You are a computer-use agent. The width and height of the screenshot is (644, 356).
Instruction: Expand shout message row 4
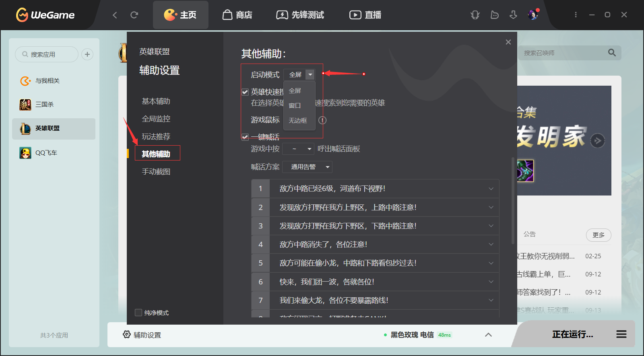[491, 245]
